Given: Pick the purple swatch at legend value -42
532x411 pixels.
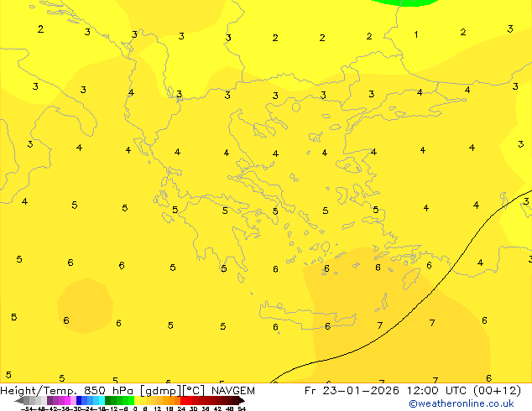Looking at the screenshot, I should pos(50,400).
